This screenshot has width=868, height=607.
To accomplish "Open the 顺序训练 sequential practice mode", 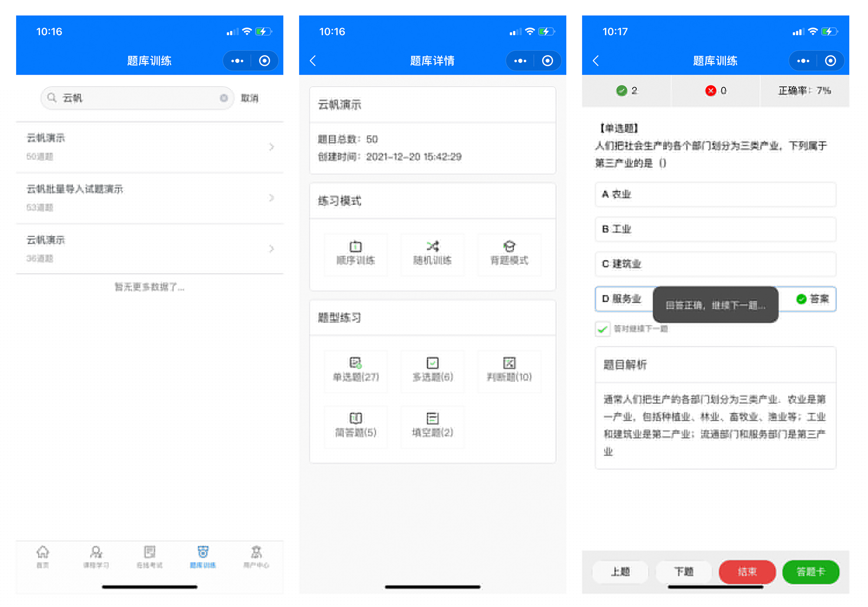I will (355, 253).
